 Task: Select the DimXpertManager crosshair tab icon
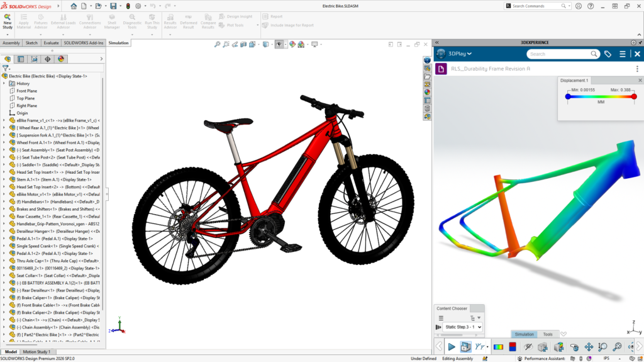coord(48,59)
